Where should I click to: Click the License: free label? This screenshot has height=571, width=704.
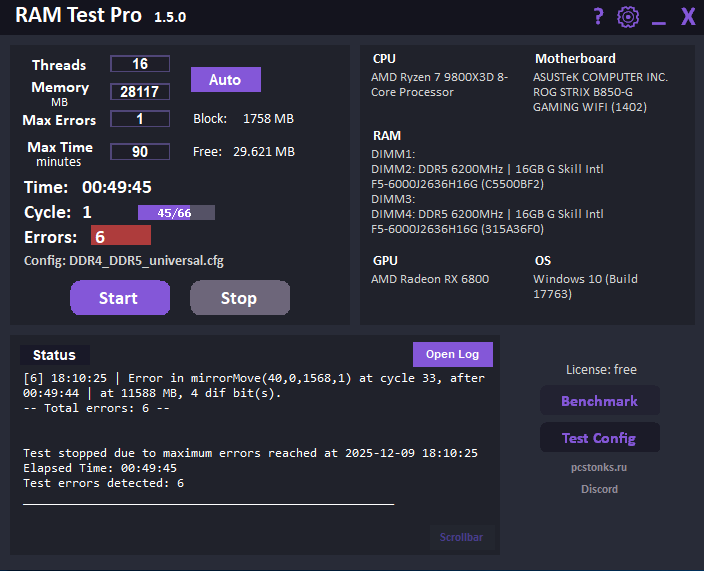tap(601, 369)
